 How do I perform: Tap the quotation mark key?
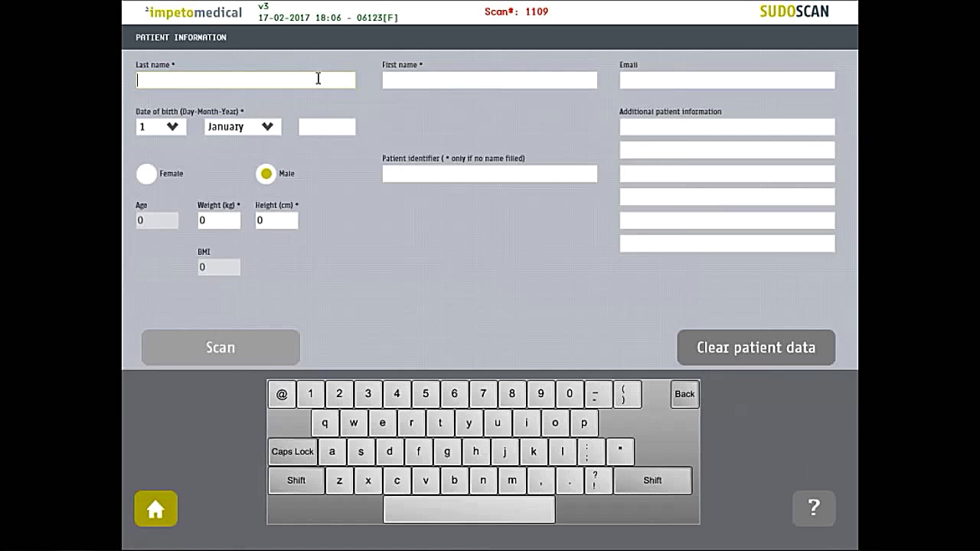(x=620, y=452)
